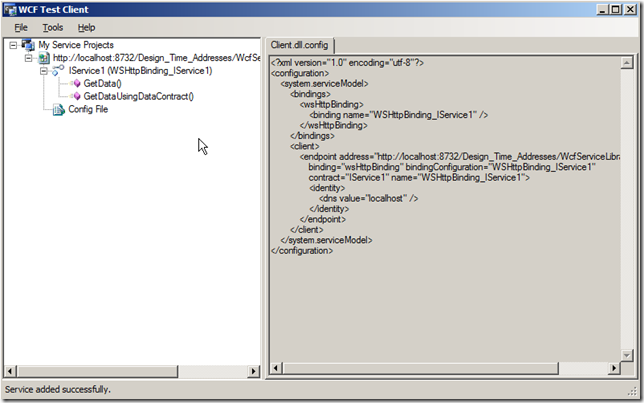
Task: Click the closing </system.serviceModel> line
Action: tap(327, 240)
